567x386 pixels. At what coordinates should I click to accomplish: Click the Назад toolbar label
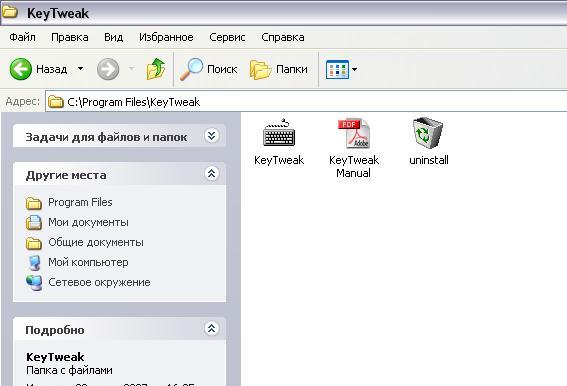tap(52, 69)
